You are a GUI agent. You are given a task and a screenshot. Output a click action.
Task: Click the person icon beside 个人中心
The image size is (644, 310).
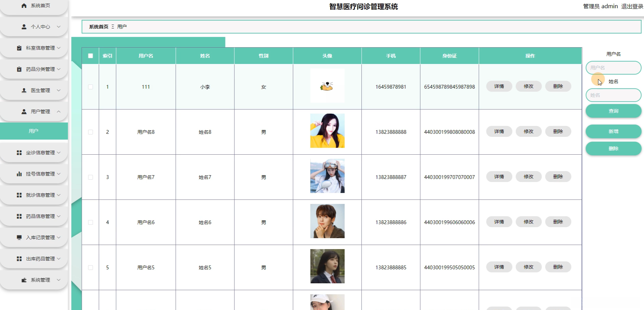click(x=24, y=27)
